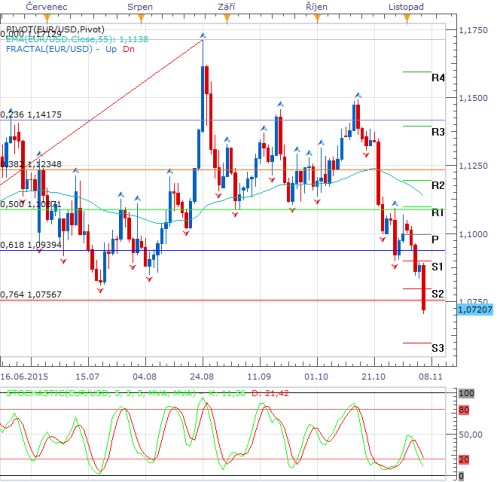Click the S2 pivot support label

pos(438,294)
